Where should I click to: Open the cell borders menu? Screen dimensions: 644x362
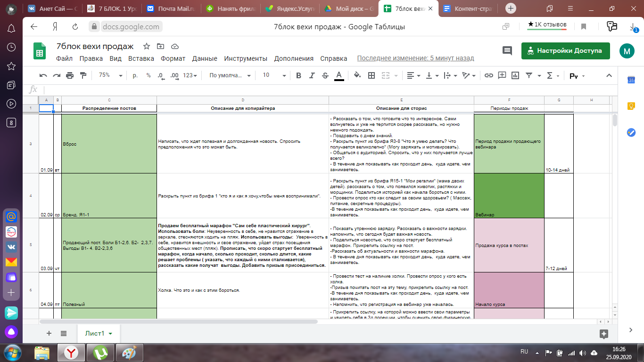click(372, 75)
